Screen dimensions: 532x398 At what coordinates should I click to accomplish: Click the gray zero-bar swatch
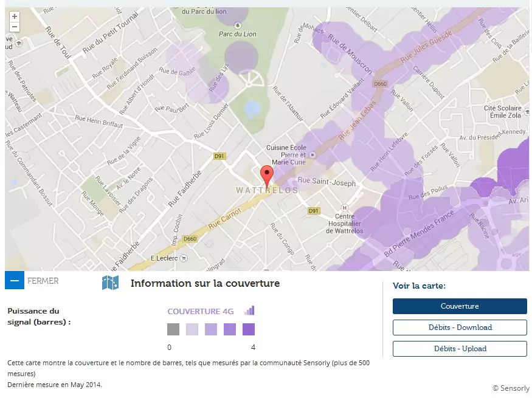[x=173, y=329]
